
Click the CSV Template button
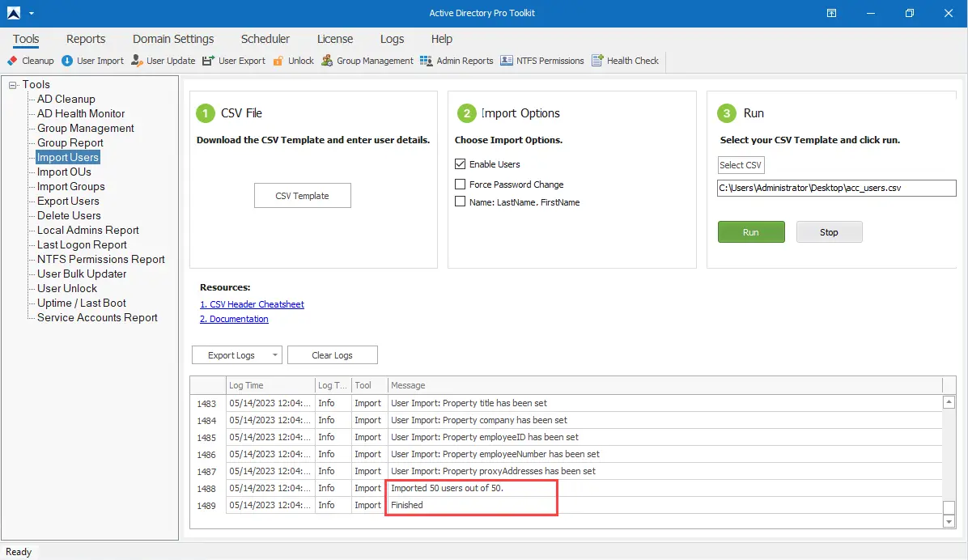click(x=303, y=196)
